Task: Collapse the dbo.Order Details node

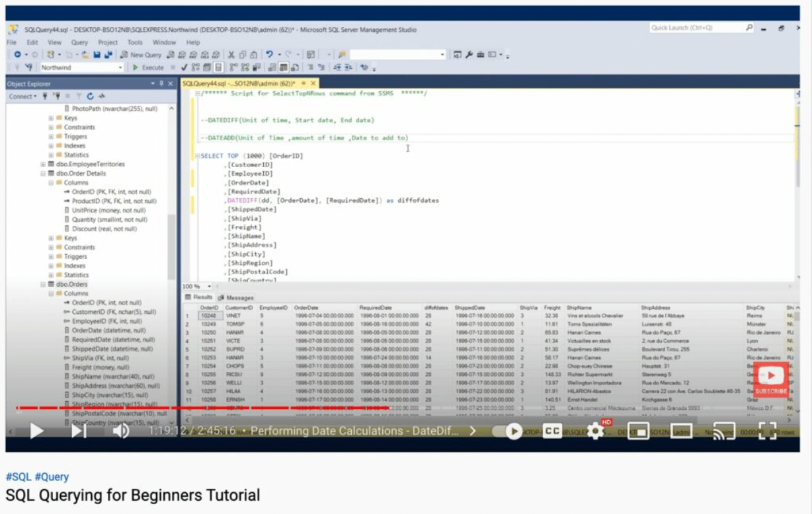Action: (x=43, y=173)
